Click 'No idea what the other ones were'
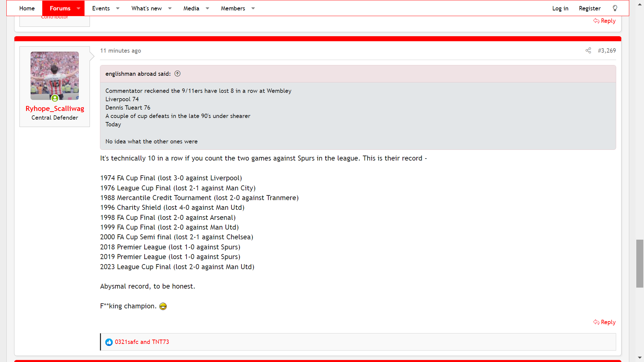Viewport: 644px width, 362px height. tap(151, 141)
